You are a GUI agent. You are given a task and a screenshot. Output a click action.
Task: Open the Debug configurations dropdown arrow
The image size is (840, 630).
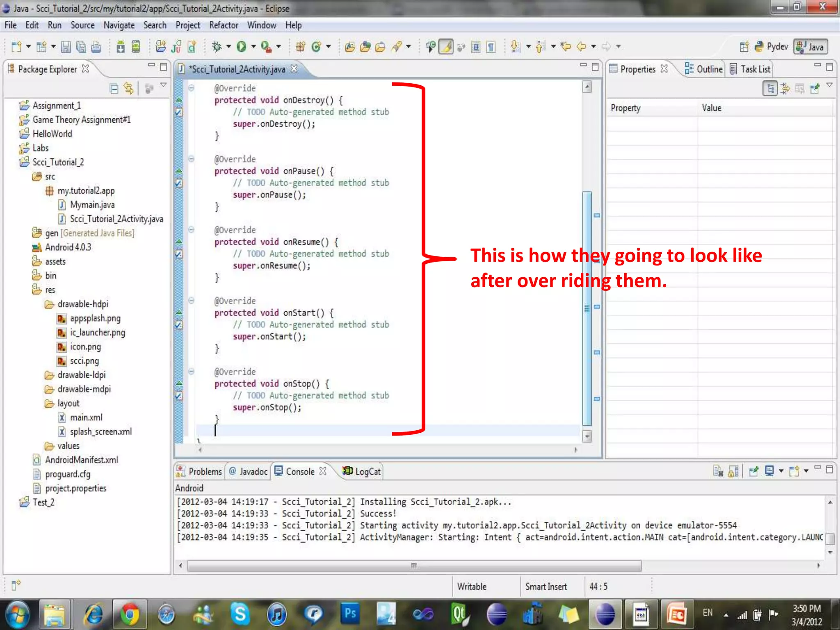(x=228, y=47)
